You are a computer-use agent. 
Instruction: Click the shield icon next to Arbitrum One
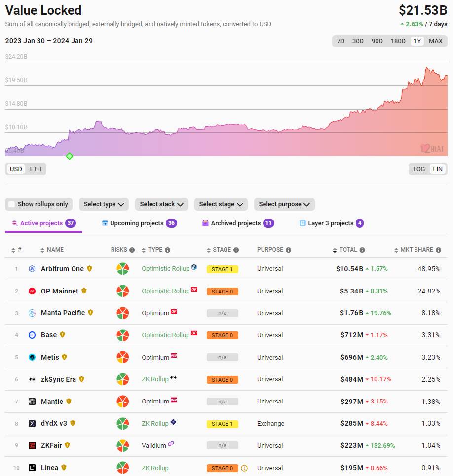[89, 269]
